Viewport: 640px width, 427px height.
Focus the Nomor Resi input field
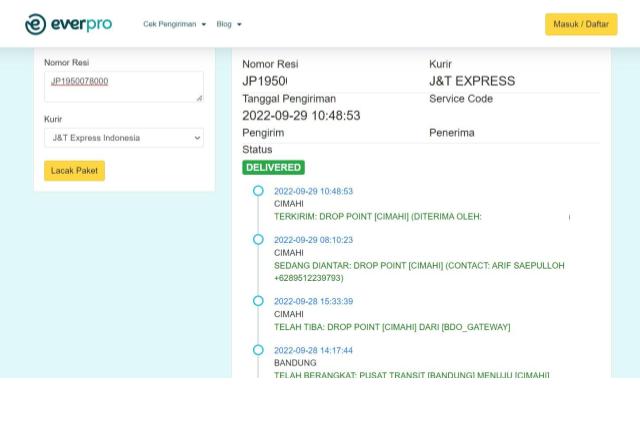click(x=124, y=87)
